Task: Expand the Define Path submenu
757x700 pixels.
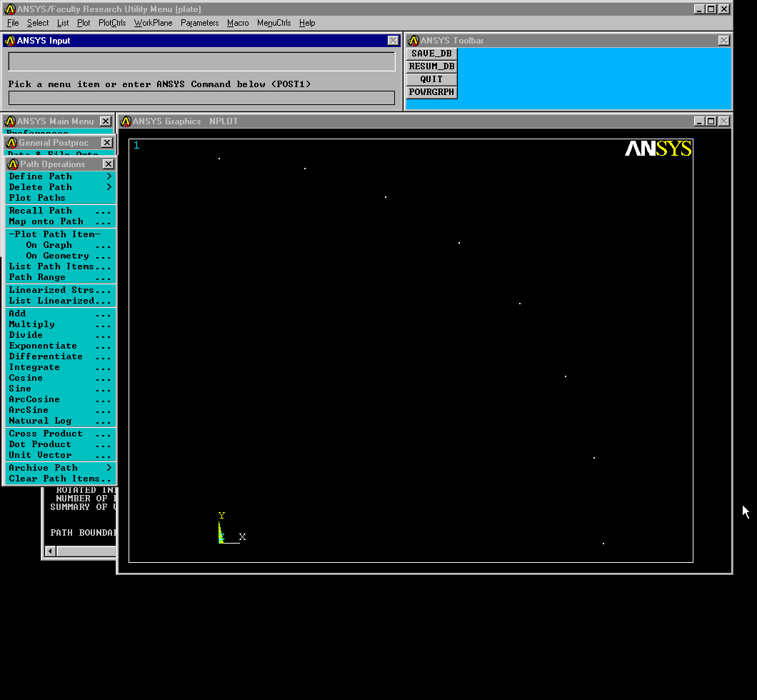Action: click(60, 176)
